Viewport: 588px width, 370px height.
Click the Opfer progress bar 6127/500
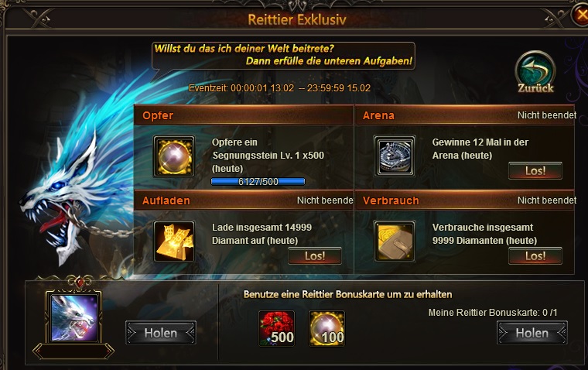(x=258, y=182)
